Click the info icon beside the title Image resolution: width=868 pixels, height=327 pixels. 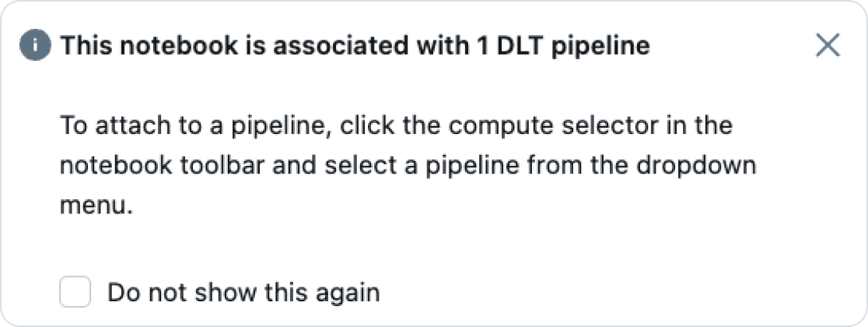[35, 47]
